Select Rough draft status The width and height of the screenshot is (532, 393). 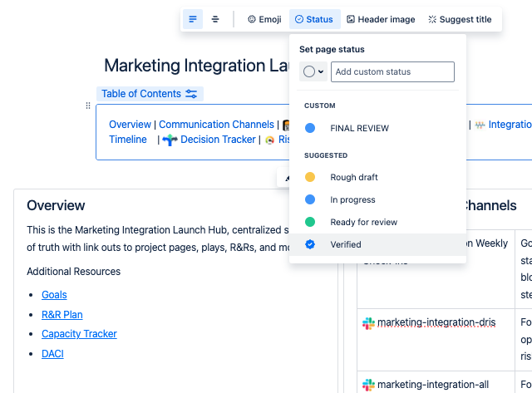point(353,177)
